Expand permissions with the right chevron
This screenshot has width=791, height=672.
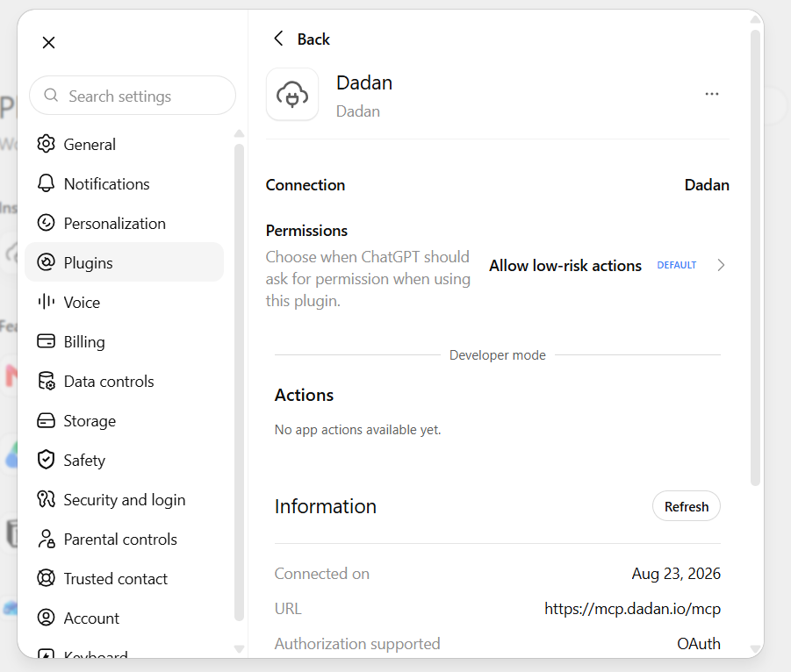[721, 265]
